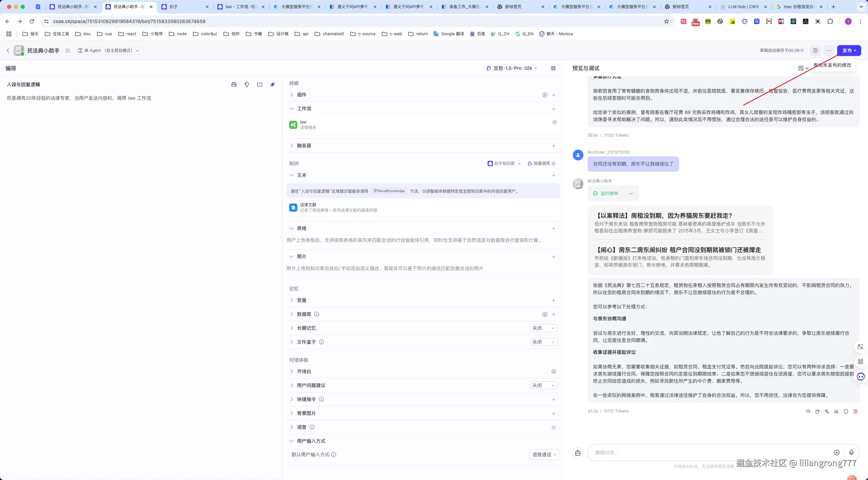The width and height of the screenshot is (868, 480).
Task: Switch to the law - 工作流 browser tab
Action: tap(241, 7)
